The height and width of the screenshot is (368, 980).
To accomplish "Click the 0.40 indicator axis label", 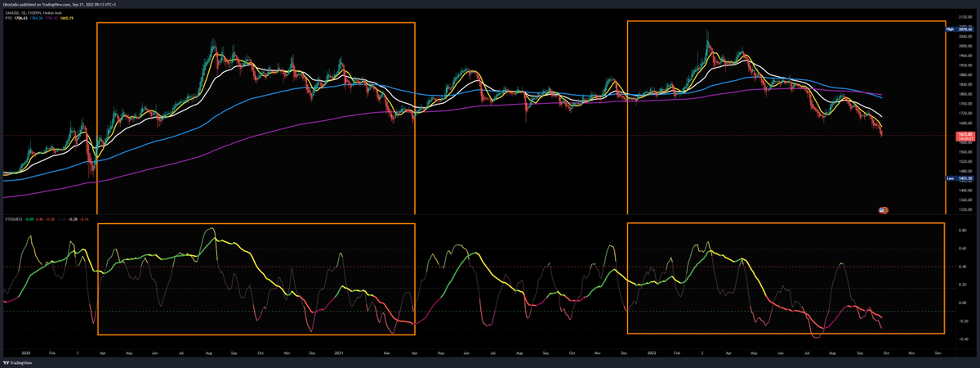I will [x=963, y=267].
